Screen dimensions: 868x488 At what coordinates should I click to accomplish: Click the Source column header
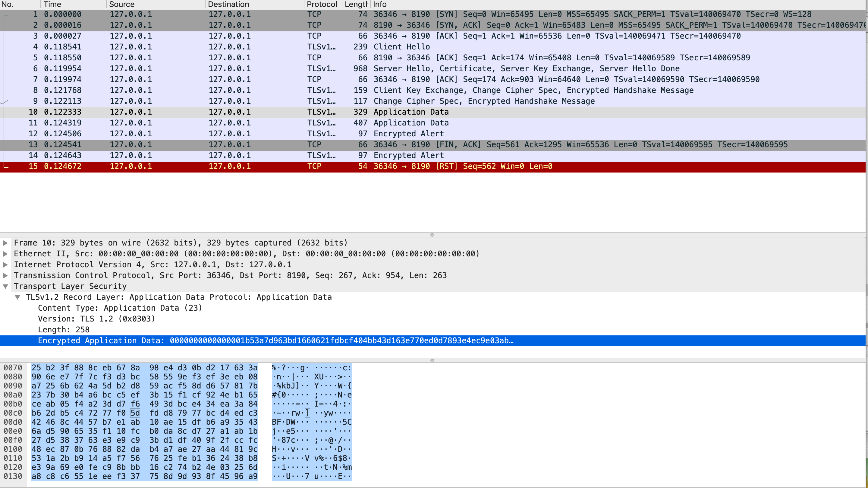pos(122,5)
